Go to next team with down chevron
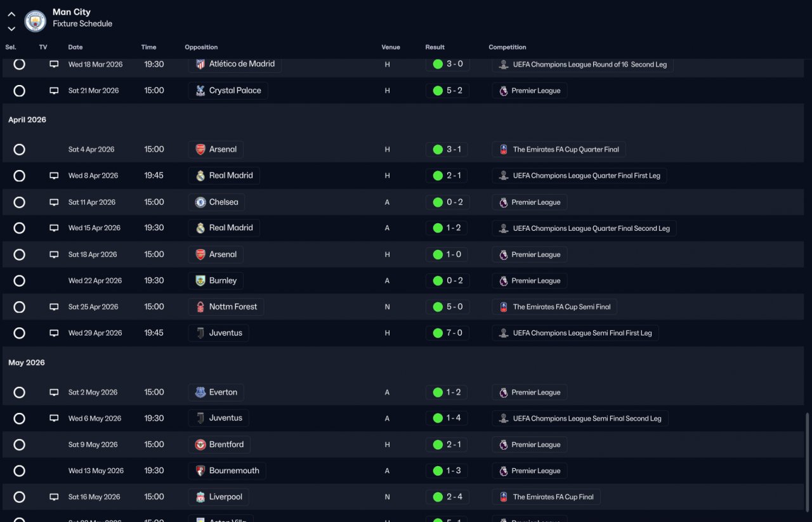This screenshot has width=812, height=522. (11, 29)
